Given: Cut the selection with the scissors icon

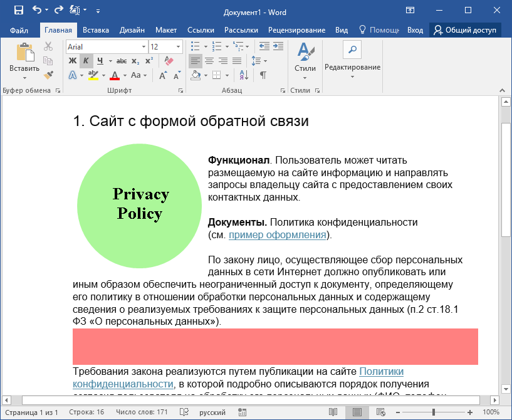Looking at the screenshot, I should click(48, 46).
